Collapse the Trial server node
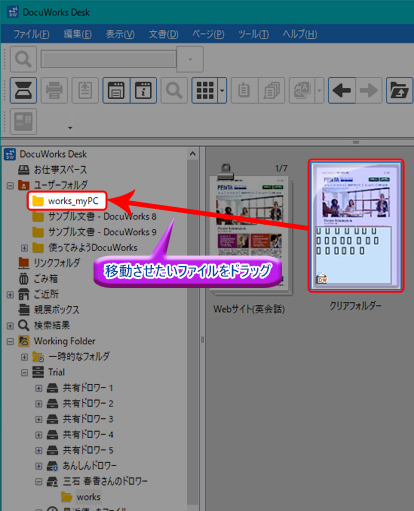Screen dimensions: 414x511 pyautogui.click(x=24, y=373)
